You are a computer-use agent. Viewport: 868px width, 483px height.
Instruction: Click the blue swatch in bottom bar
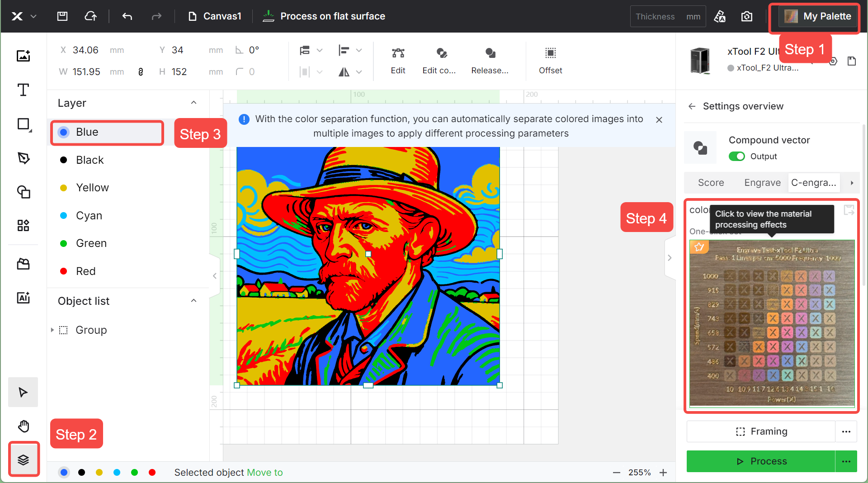64,473
